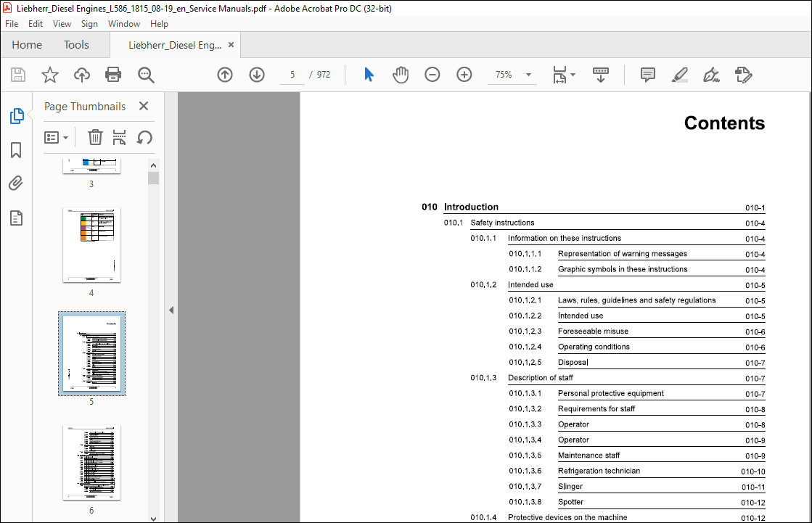Viewport: 812px width, 523px height.
Task: Open the Edit PDF stamp tool
Action: tap(743, 75)
